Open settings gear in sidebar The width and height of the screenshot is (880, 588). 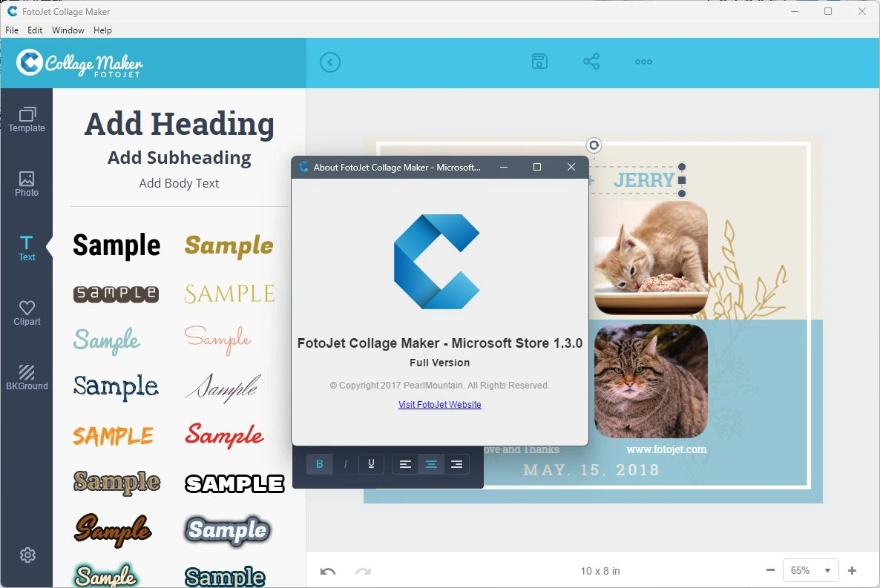coord(27,555)
